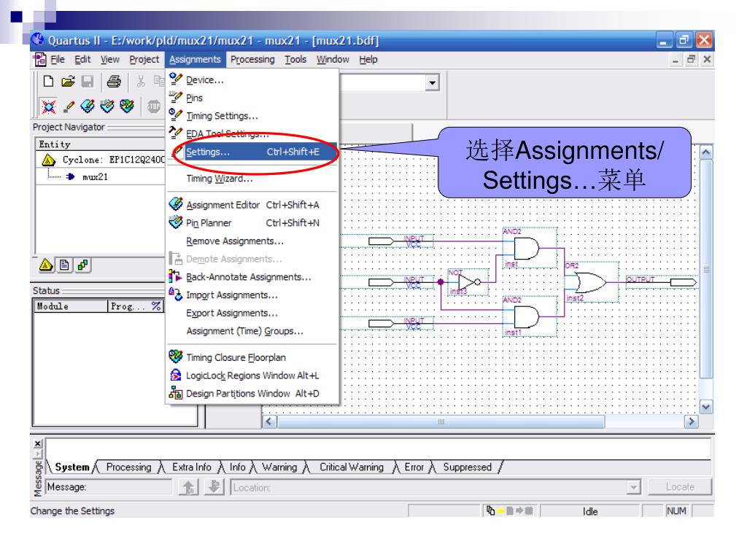This screenshot has height=560, width=747.
Task: Open the Help menu
Action: coord(368,60)
